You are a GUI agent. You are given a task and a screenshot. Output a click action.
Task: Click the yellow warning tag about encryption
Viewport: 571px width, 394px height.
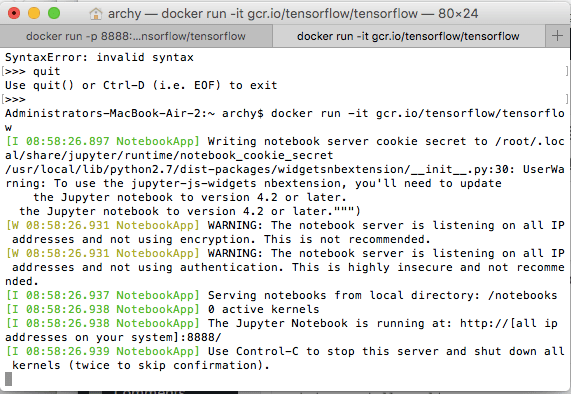tap(103, 225)
